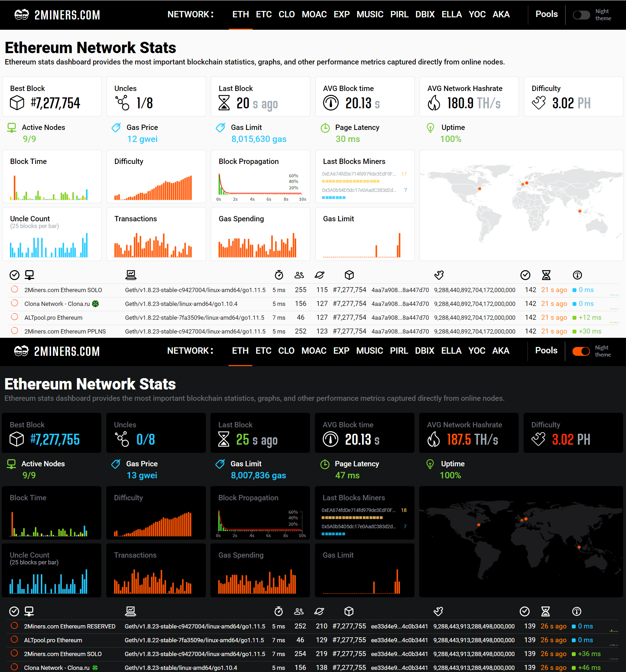Click the lightbulb Uptime icon in dark theme

click(x=430, y=464)
